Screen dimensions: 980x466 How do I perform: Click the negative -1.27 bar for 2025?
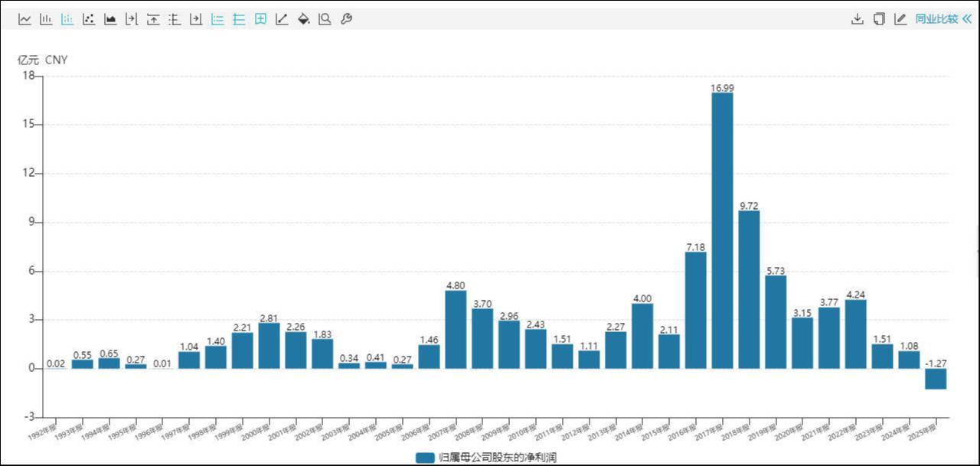coord(935,379)
